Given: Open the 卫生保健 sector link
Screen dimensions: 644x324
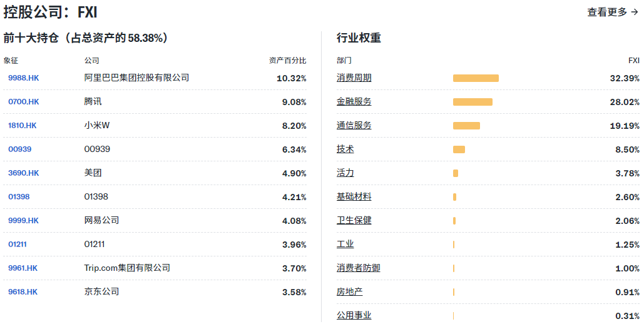Looking at the screenshot, I should tap(354, 221).
